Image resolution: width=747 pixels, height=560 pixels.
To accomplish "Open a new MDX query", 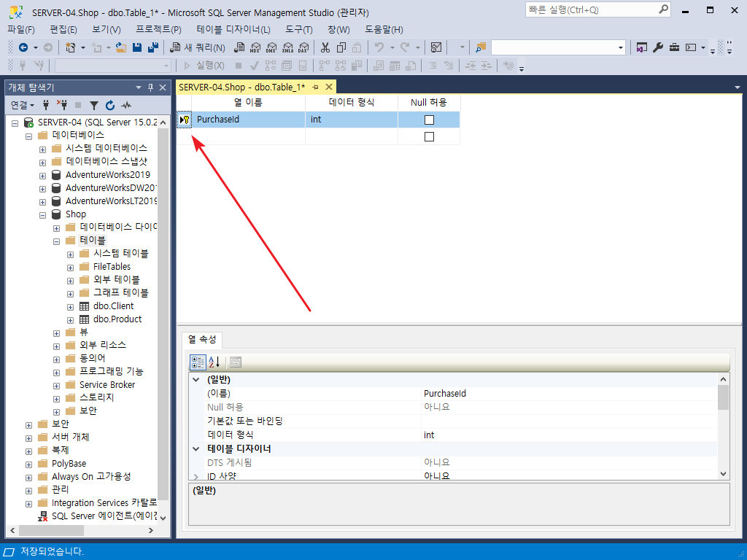I will (x=255, y=47).
